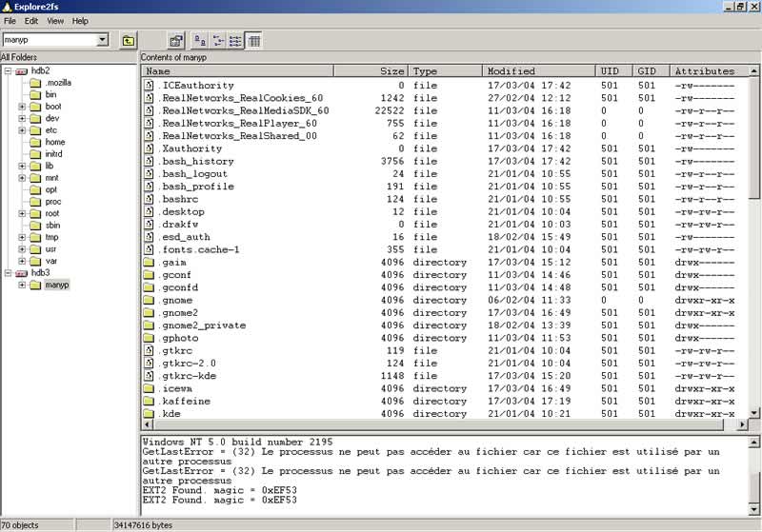Sort by the Modified column header
Image resolution: width=762 pixels, height=532 pixels.
click(539, 71)
